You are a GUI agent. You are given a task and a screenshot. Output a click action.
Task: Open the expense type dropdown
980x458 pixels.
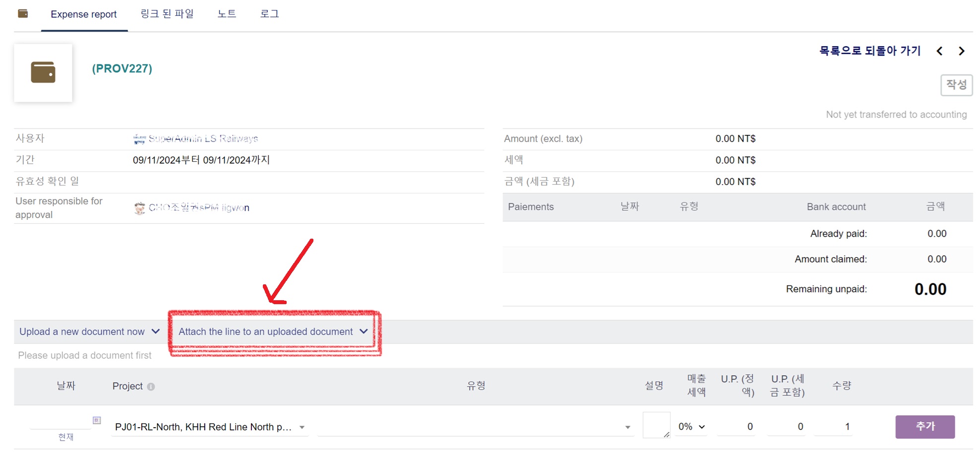(475, 427)
